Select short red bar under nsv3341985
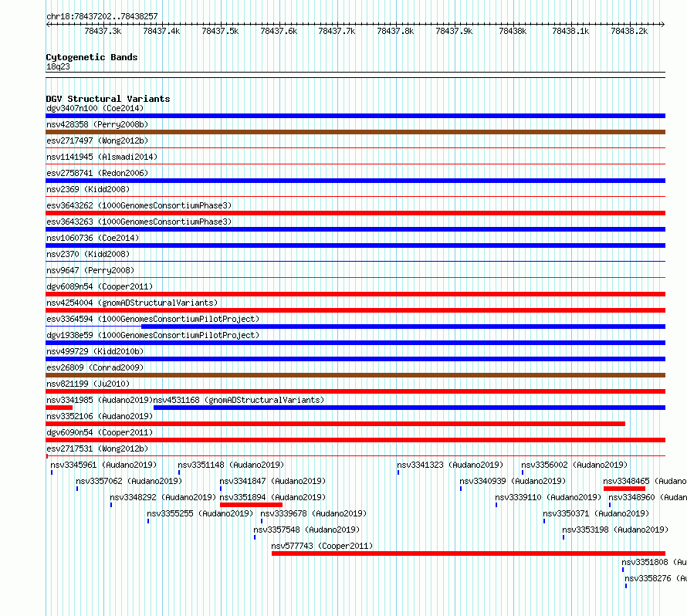This screenshot has width=687, height=616. pos(59,408)
